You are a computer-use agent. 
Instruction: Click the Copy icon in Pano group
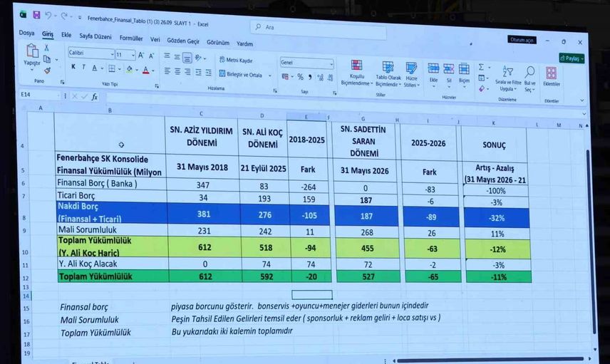click(47, 59)
